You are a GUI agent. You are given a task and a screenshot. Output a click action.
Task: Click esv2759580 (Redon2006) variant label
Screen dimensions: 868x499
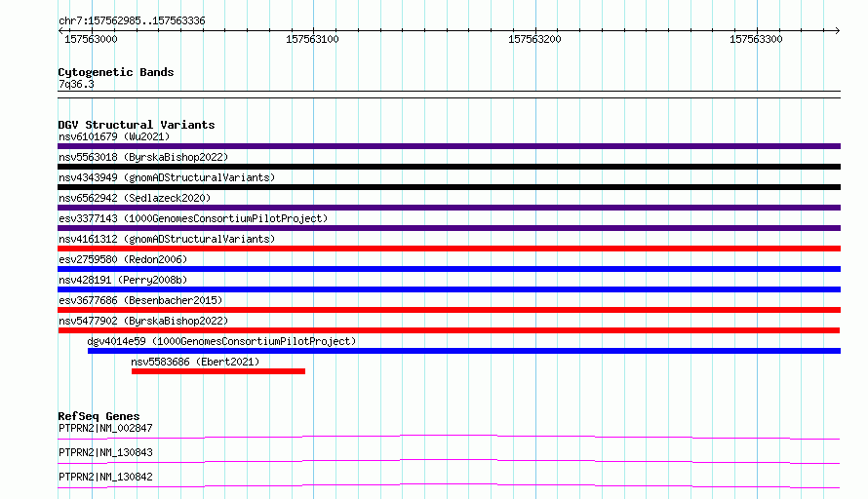[x=123, y=259]
